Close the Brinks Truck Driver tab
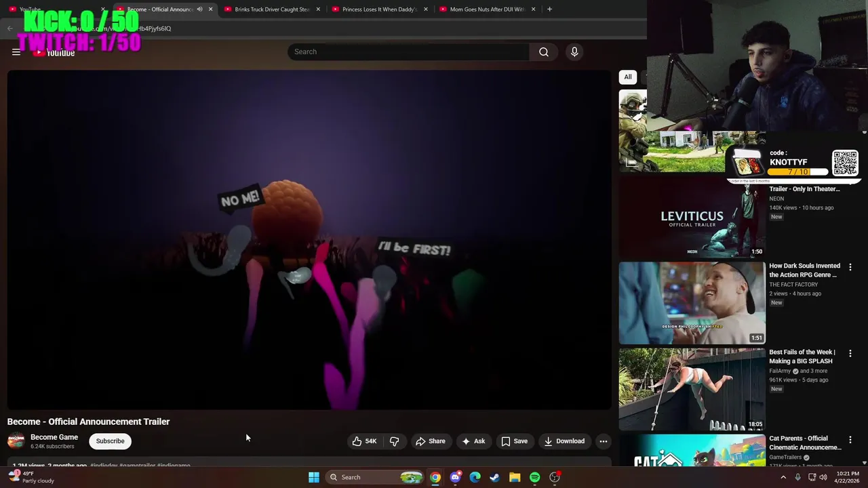The height and width of the screenshot is (488, 868). [x=318, y=9]
